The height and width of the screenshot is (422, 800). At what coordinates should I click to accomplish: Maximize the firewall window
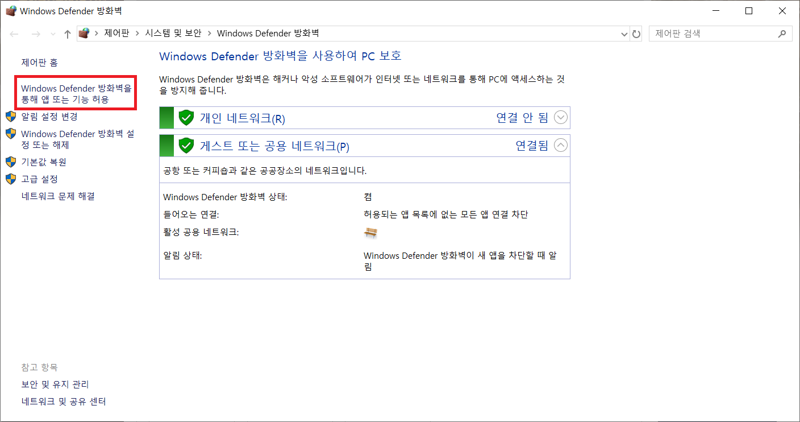click(748, 11)
